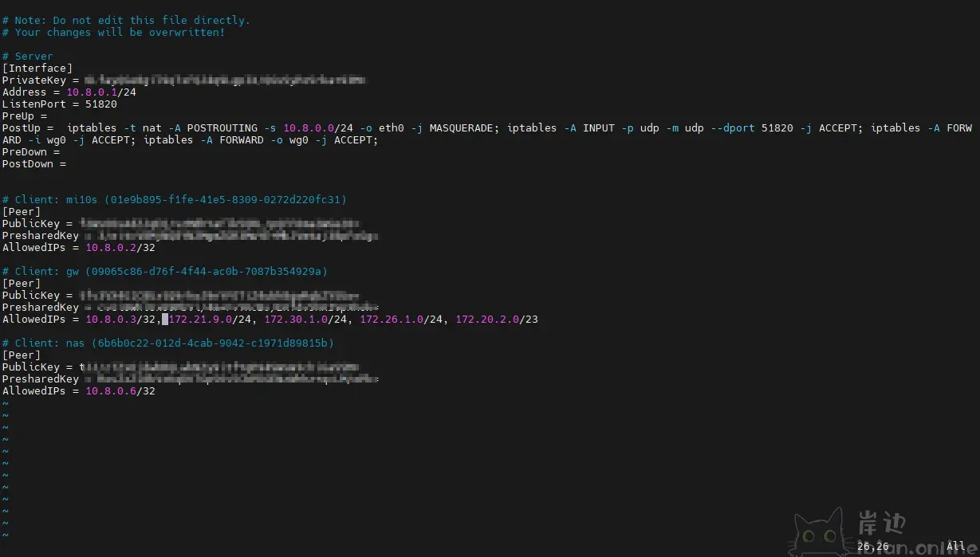
Task: Click the "# Client: nas" comment line
Action: coord(168,343)
